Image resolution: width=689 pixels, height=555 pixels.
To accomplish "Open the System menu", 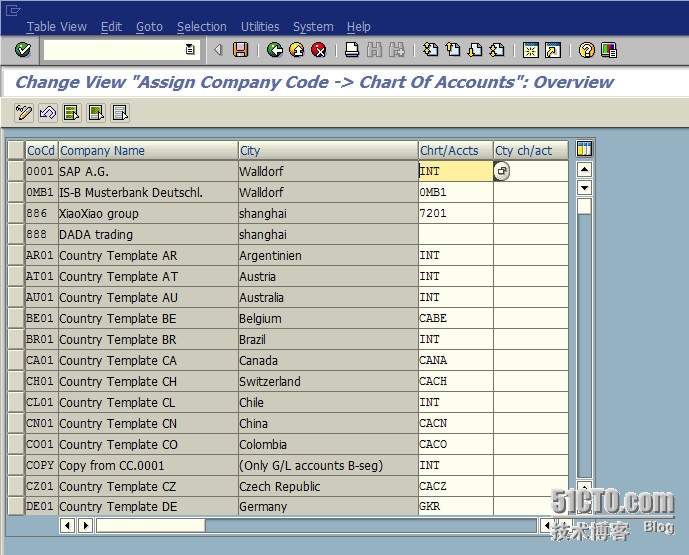I will point(313,27).
